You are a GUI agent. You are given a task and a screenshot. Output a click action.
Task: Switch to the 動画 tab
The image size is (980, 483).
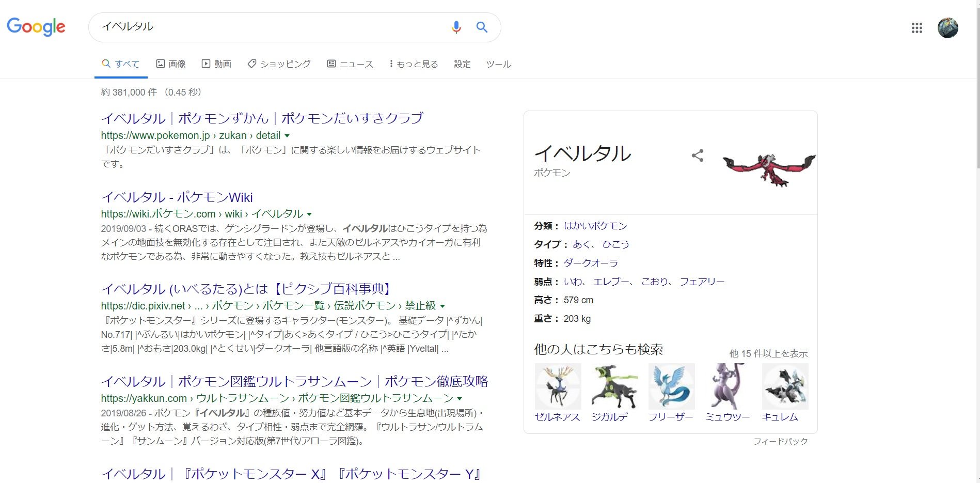pyautogui.click(x=216, y=64)
